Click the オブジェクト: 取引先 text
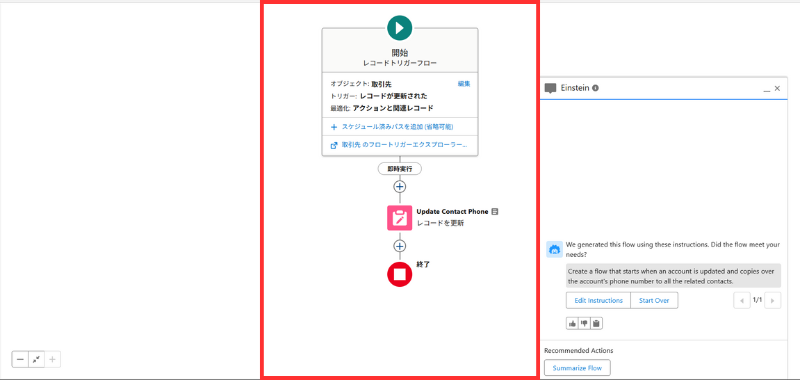The height and width of the screenshot is (380, 800). coord(361,84)
